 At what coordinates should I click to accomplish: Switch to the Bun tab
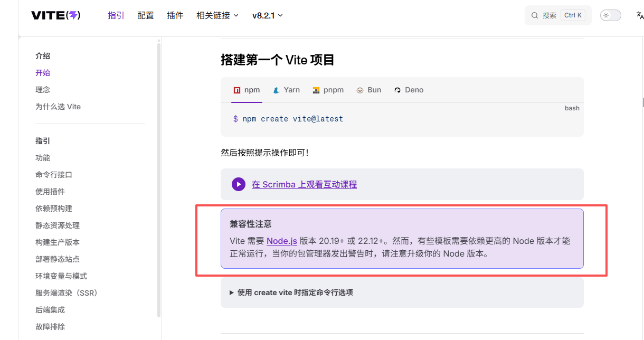coord(368,90)
